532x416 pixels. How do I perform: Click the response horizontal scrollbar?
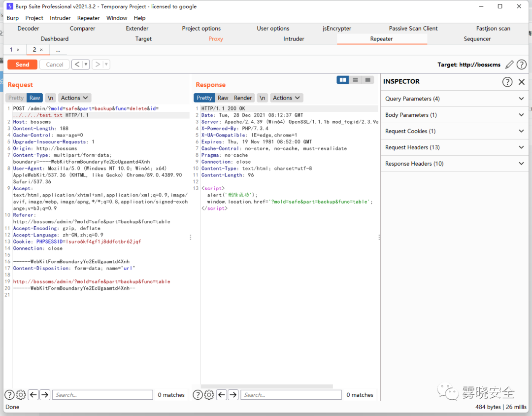click(266, 386)
